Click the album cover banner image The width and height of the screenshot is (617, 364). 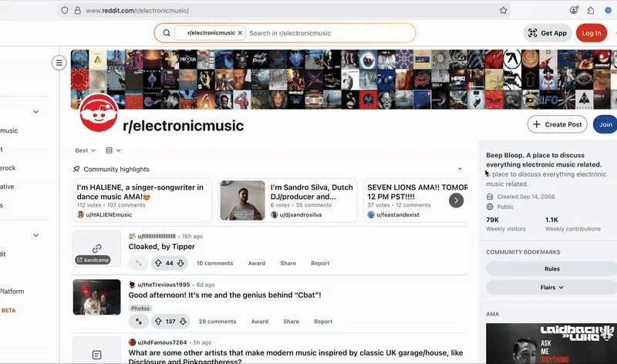[x=344, y=79]
